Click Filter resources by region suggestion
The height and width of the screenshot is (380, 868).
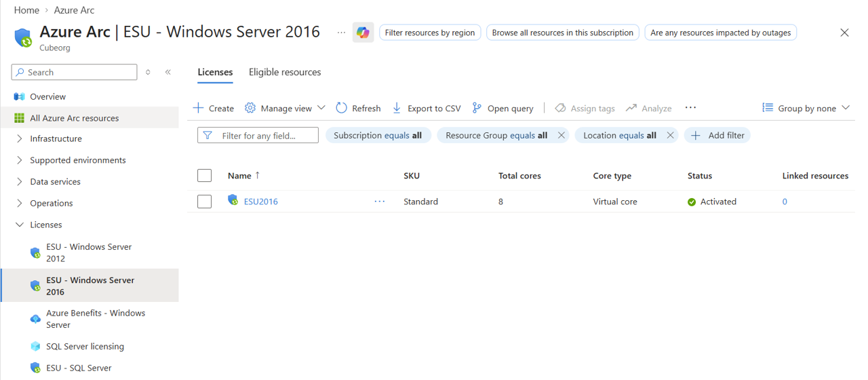point(430,33)
